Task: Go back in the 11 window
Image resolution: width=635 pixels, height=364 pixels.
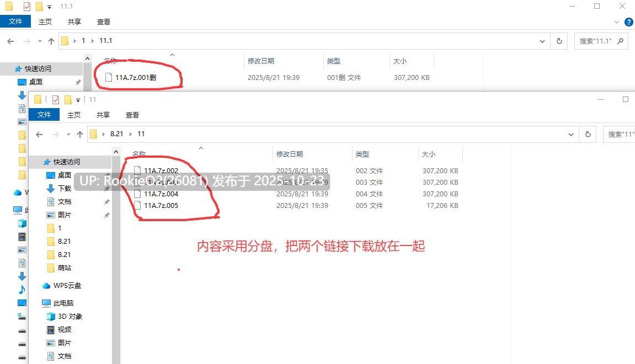Action: coord(39,134)
